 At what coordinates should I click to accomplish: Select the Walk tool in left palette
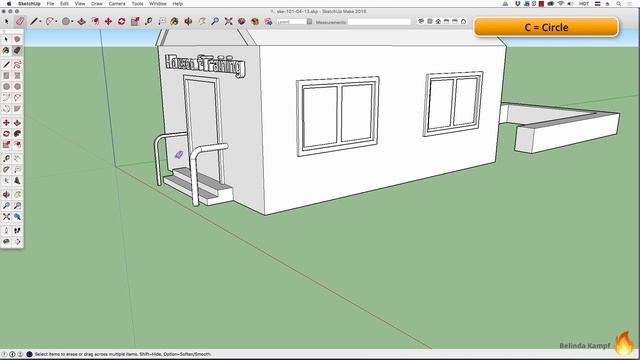pos(17,231)
